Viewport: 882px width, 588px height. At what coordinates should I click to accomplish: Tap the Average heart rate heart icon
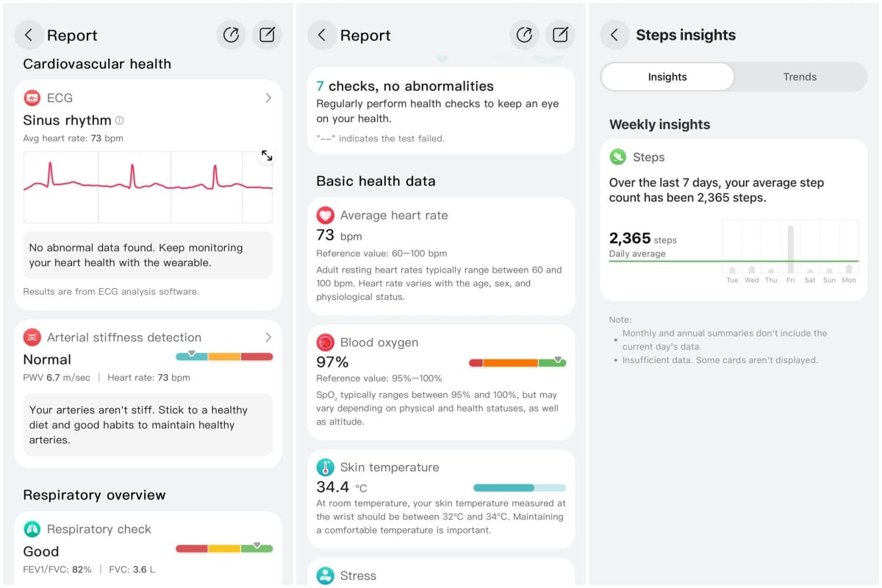click(x=325, y=215)
